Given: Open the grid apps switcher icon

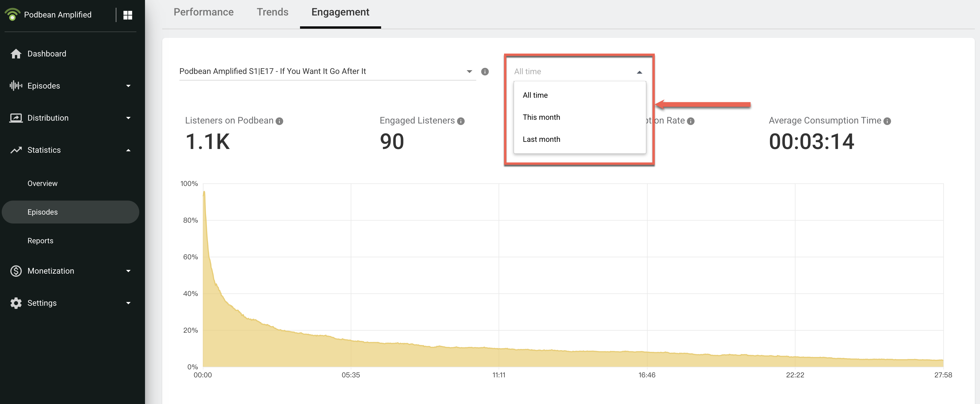Looking at the screenshot, I should (x=128, y=15).
